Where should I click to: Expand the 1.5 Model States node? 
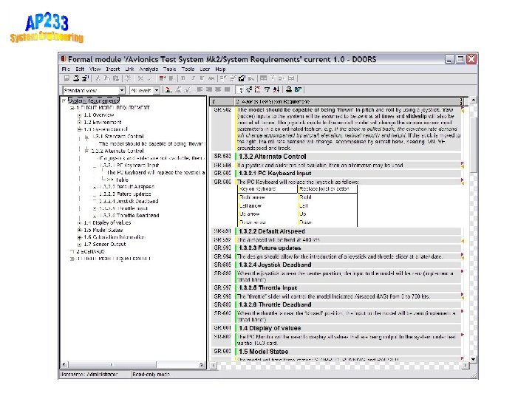pyautogui.click(x=79, y=230)
